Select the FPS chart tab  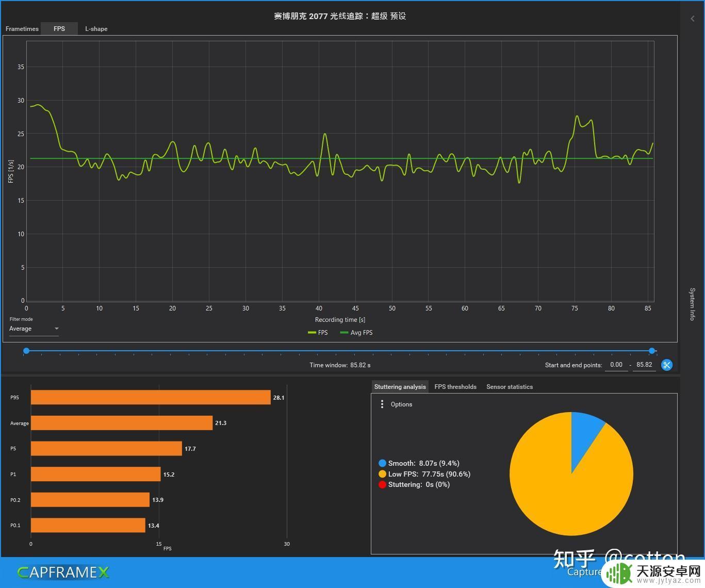[x=59, y=29]
